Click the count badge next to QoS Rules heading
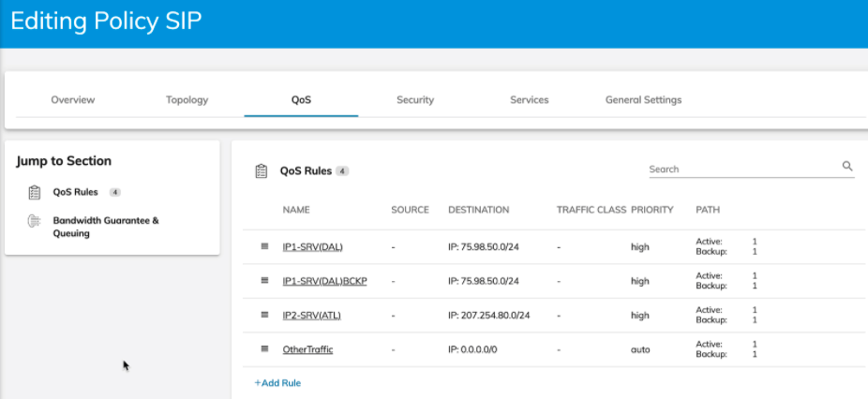This screenshot has height=399, width=868. tap(342, 171)
